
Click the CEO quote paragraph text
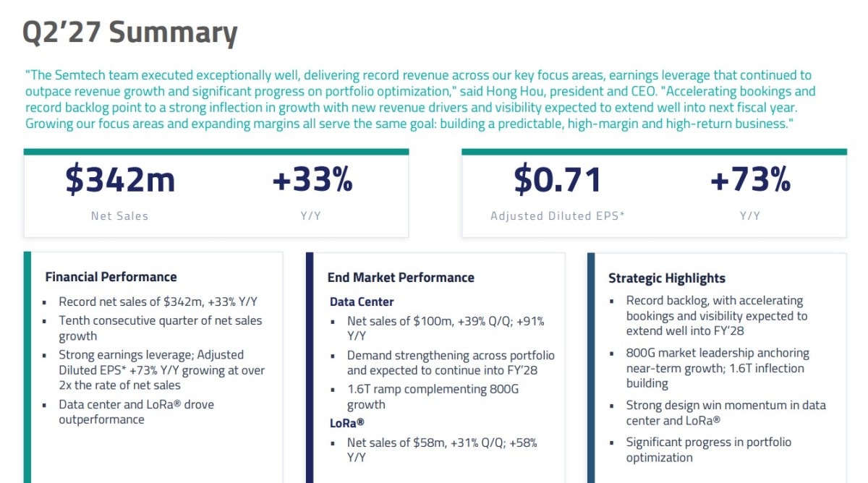pyautogui.click(x=420, y=99)
